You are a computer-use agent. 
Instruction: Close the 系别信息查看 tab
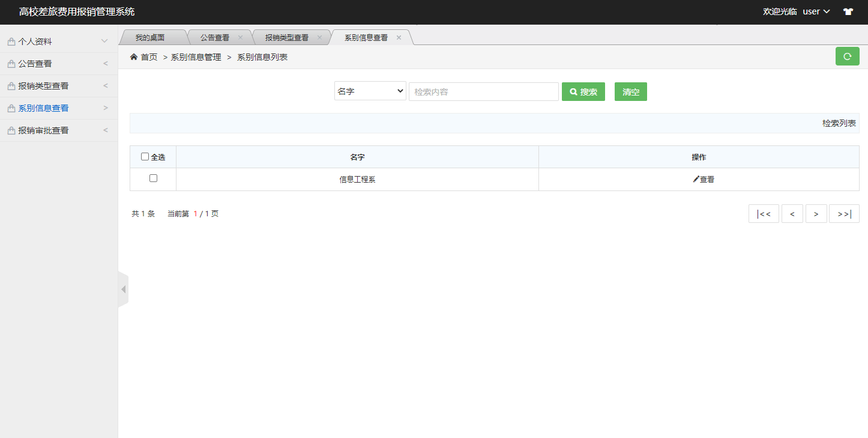click(x=399, y=37)
